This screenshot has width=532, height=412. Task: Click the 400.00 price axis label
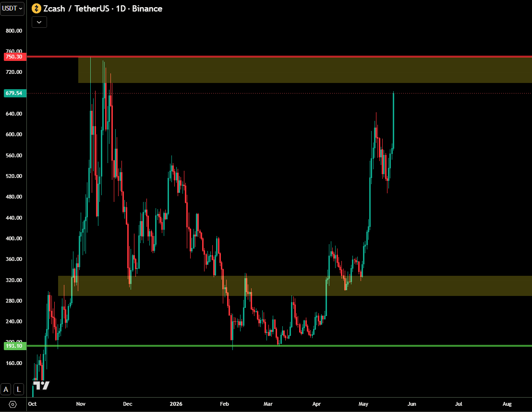pos(14,238)
